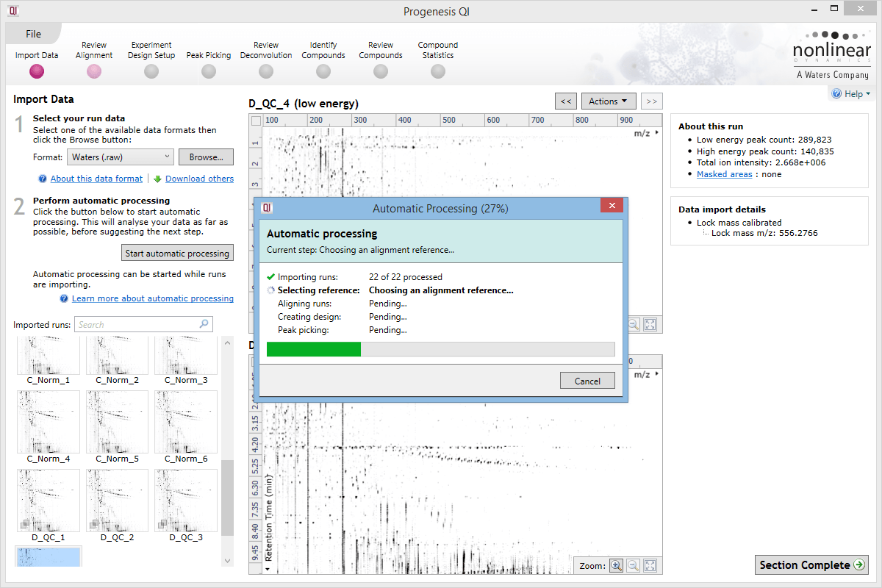
Task: Maximize the Progenesis QI window
Action: pos(833,10)
